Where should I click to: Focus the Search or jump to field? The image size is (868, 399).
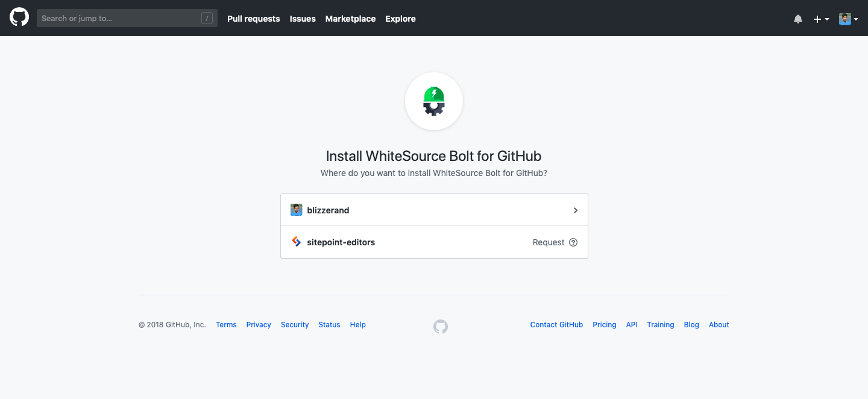click(x=127, y=18)
